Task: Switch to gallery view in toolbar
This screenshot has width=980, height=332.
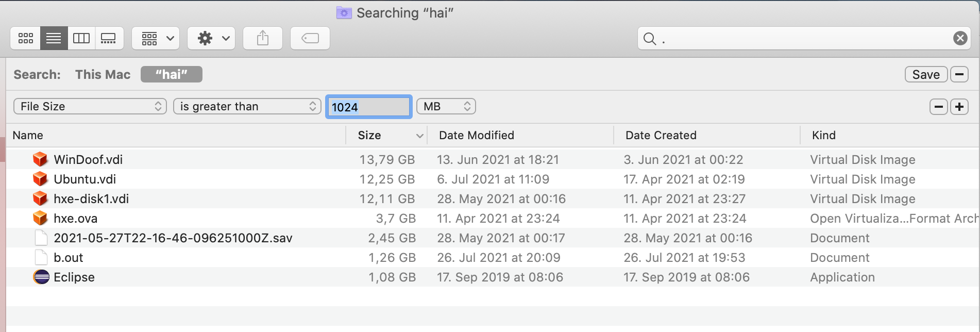Action: 108,38
